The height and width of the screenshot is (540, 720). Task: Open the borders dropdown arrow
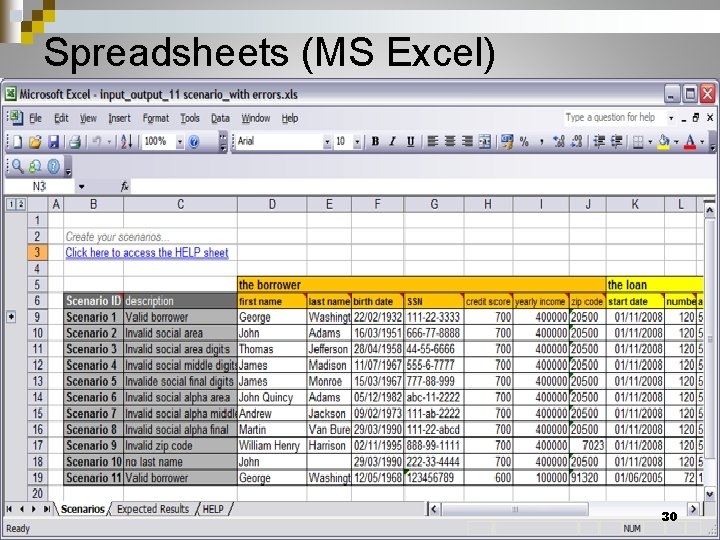coord(650,142)
